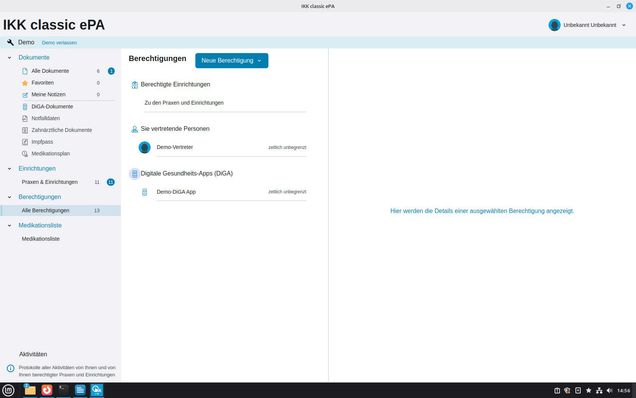Image resolution: width=636 pixels, height=398 pixels.
Task: Click the Einrichtungen section heading
Action: click(x=37, y=169)
